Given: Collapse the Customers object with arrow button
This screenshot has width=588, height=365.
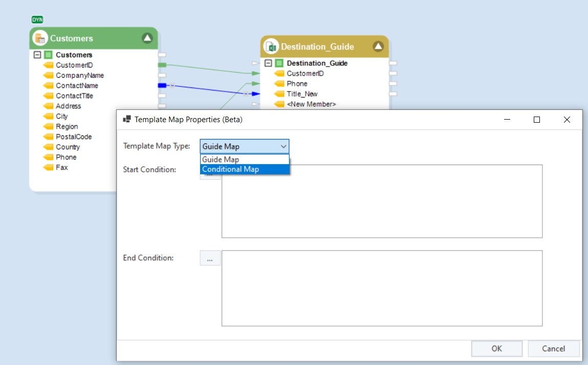Looking at the screenshot, I should click(147, 38).
